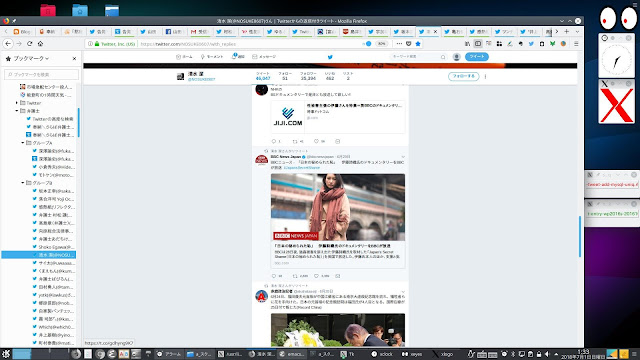The image size is (640, 360).
Task: Open the emacs taskbar entry
Action: pos(292,354)
